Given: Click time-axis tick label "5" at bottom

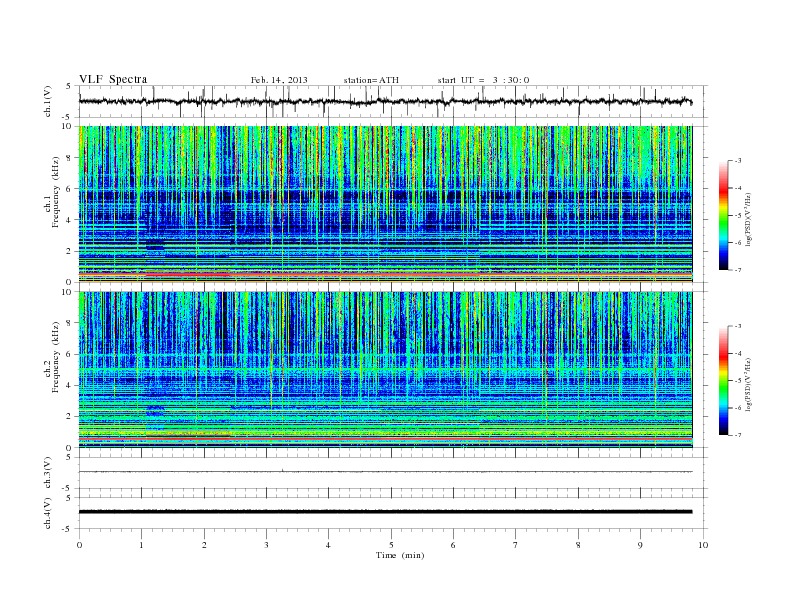Looking at the screenshot, I should tap(391, 545).
